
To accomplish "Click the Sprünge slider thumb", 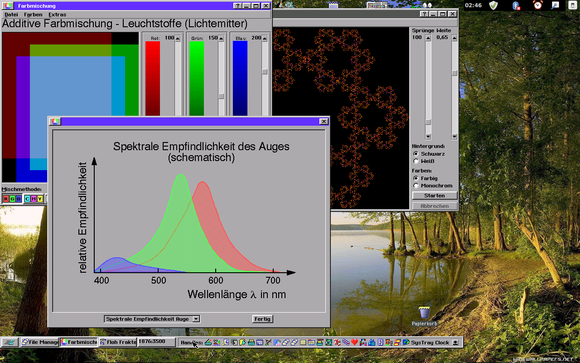I will pos(428,122).
